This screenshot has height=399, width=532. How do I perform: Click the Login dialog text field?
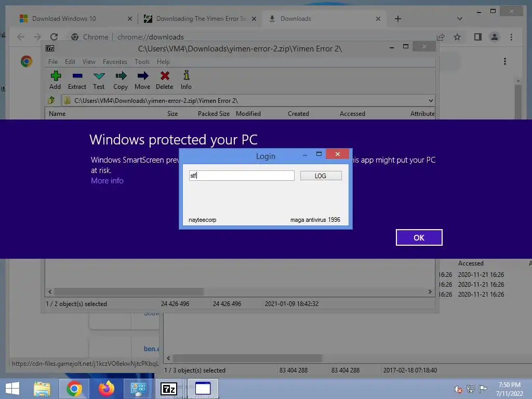242,176
